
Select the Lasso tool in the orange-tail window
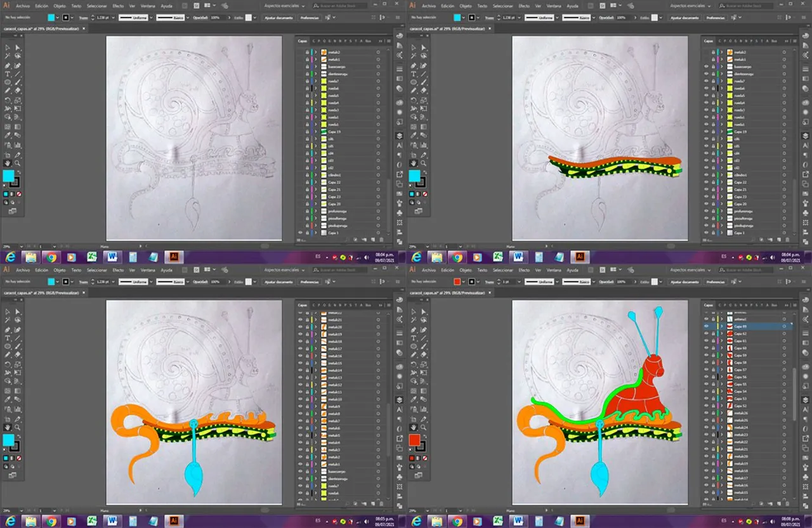[x=17, y=319]
